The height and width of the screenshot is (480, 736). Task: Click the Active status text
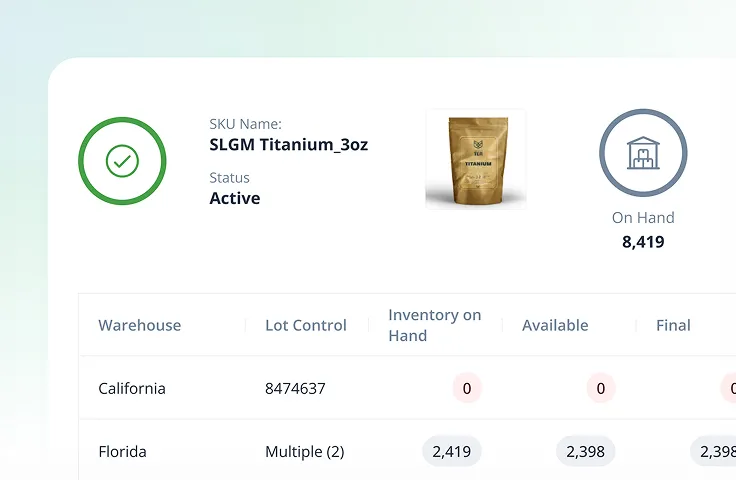(235, 198)
